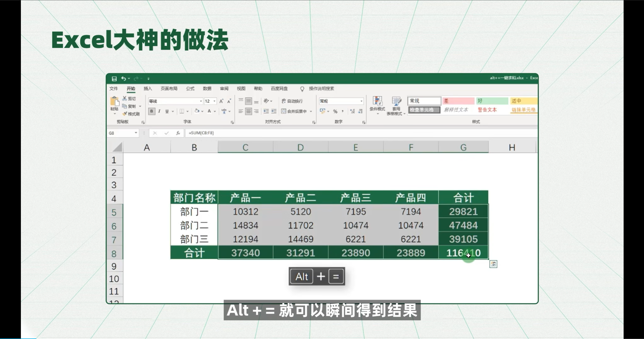Open the font name 等线 dropdown
Viewport: 644px width, 339px height.
pyautogui.click(x=201, y=101)
